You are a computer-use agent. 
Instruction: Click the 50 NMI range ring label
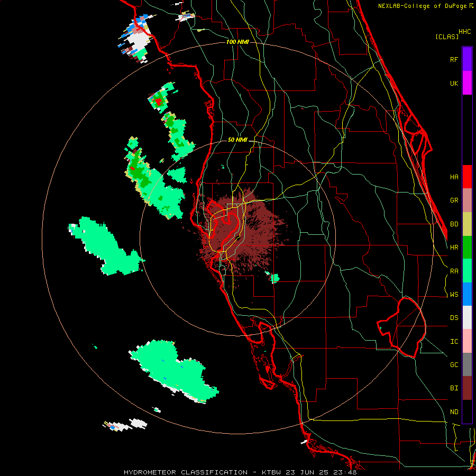point(237,140)
